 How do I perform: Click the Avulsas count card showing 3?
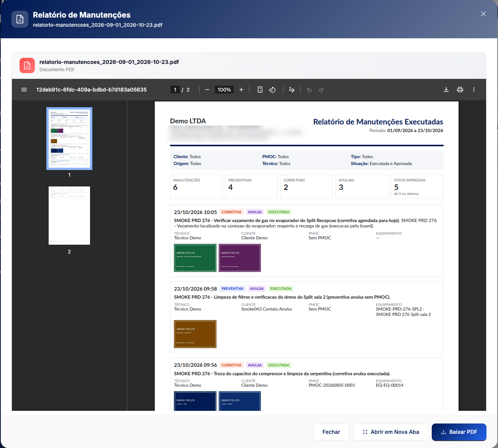[362, 187]
